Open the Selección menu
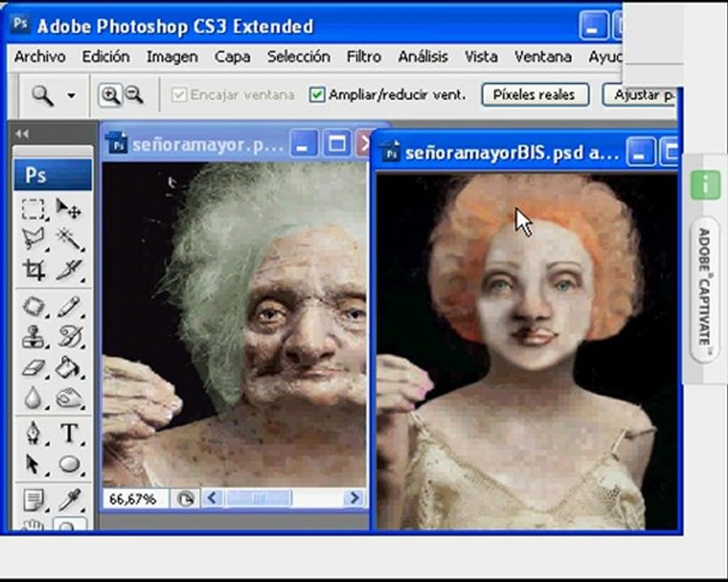The height and width of the screenshot is (582, 728). pos(298,57)
